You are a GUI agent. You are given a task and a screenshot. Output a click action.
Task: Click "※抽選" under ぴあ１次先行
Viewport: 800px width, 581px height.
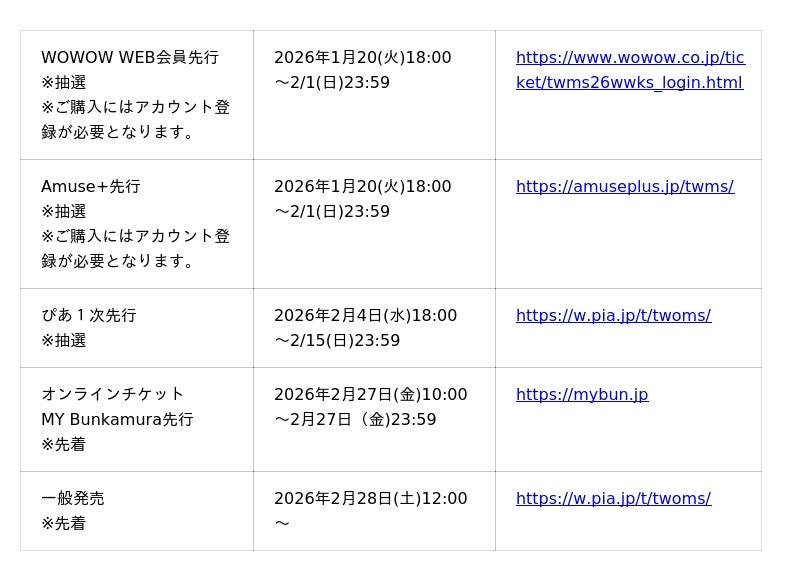tap(64, 341)
